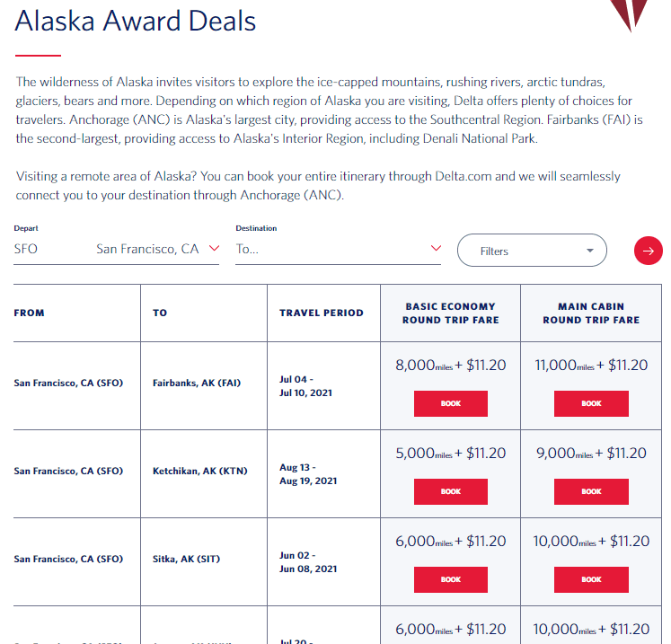671x644 pixels.
Task: Open the Filters dropdown
Action: click(532, 251)
